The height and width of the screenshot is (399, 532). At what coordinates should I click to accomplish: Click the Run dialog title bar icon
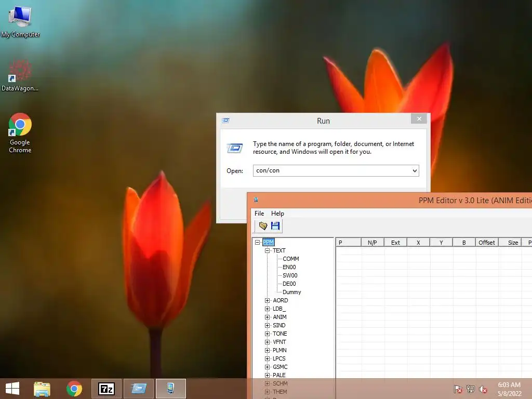[225, 121]
